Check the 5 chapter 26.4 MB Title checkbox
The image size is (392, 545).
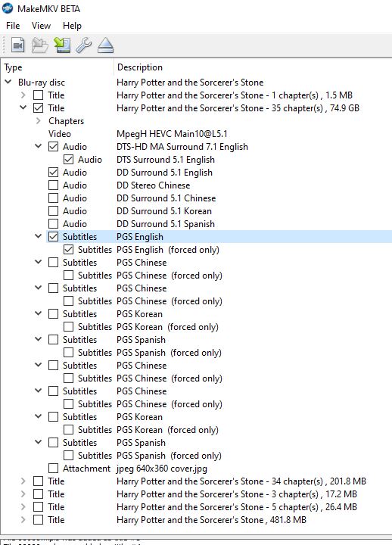click(x=39, y=506)
